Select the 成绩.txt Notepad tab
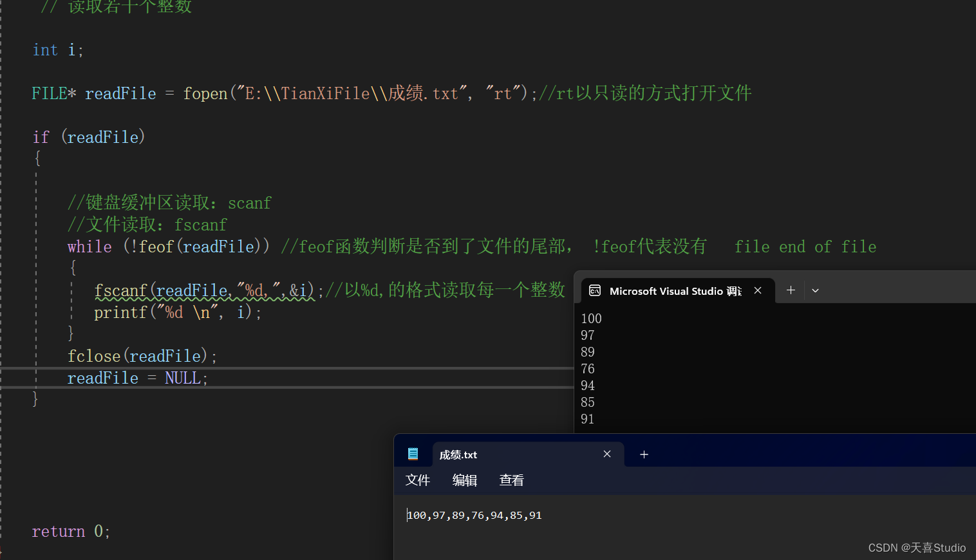The image size is (976, 560). click(x=527, y=454)
